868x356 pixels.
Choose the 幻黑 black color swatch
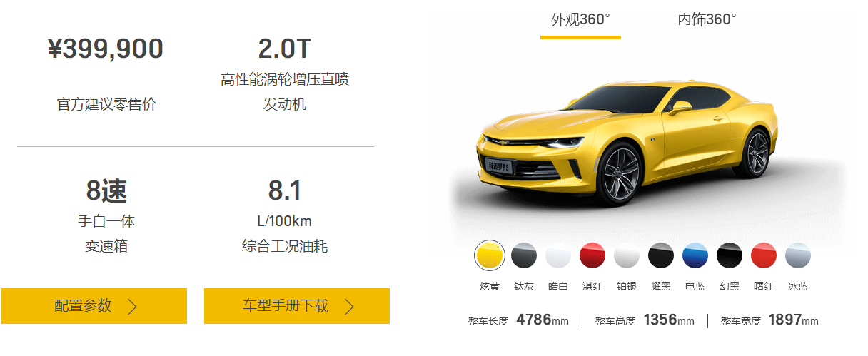[x=730, y=255]
